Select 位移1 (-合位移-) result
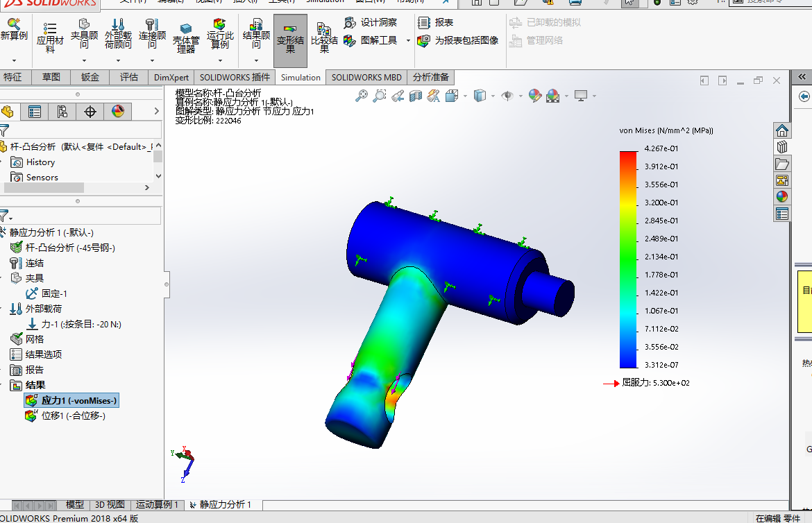This screenshot has width=812, height=523. tap(65, 415)
